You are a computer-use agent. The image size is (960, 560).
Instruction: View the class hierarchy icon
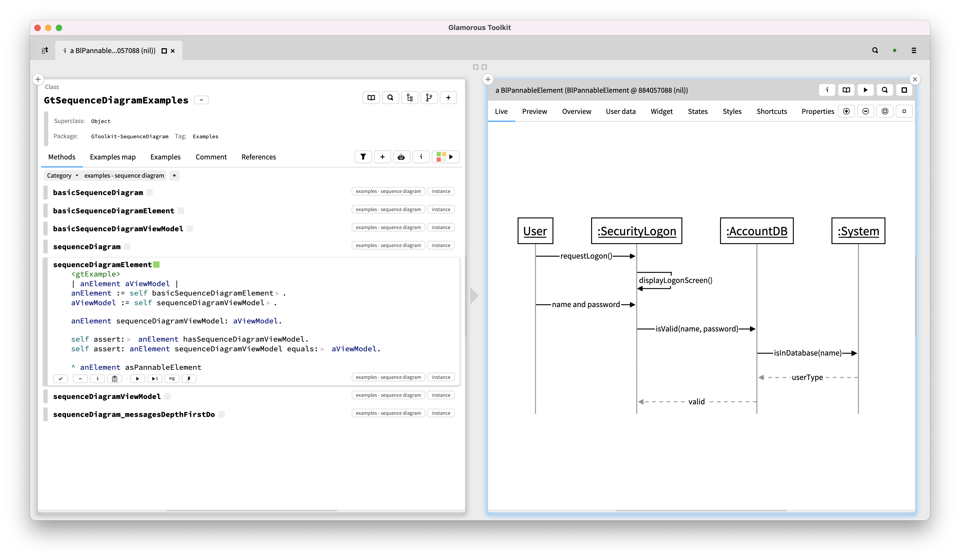click(x=410, y=98)
